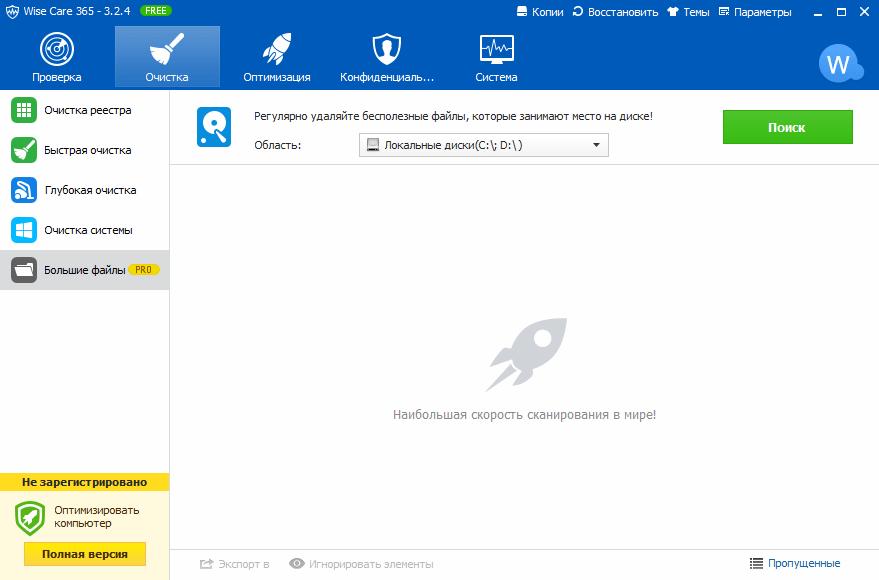Click the hard disk search icon

(x=214, y=127)
